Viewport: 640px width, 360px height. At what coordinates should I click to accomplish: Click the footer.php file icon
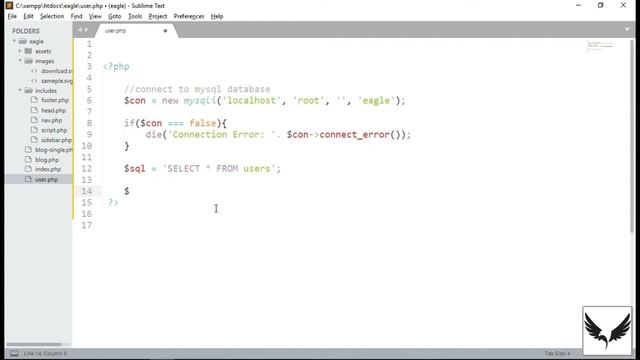point(34,100)
